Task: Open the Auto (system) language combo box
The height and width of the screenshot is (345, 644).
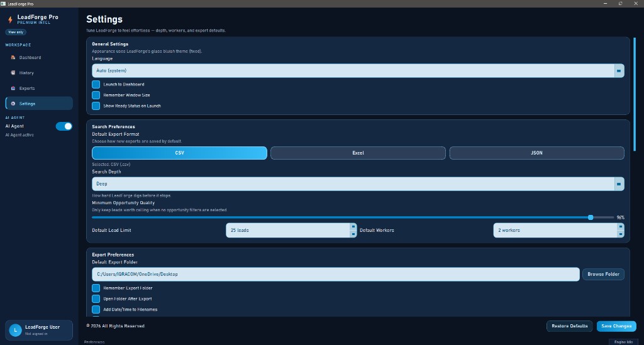Action: point(358,70)
